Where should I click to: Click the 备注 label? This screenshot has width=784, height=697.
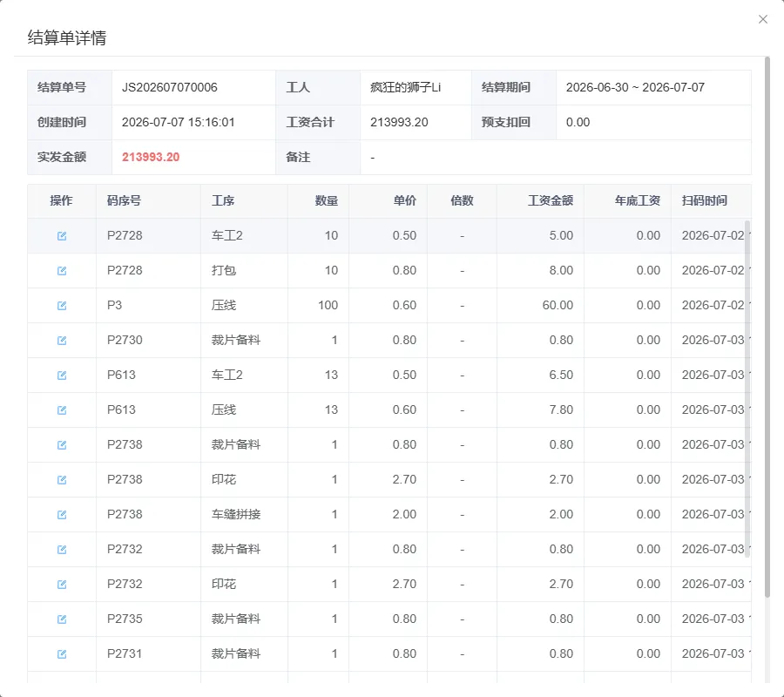(x=298, y=157)
